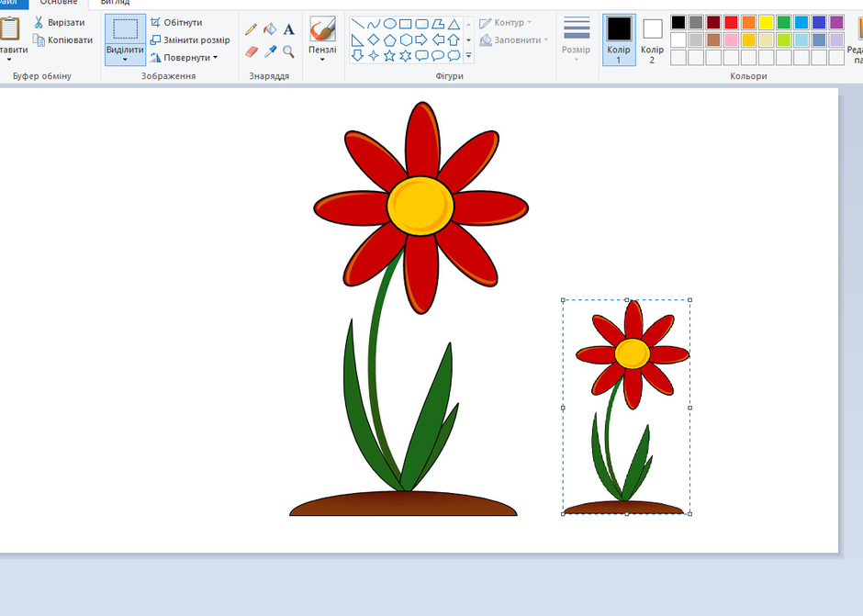
Task: Choose the Cloud callout shape
Action: [454, 56]
